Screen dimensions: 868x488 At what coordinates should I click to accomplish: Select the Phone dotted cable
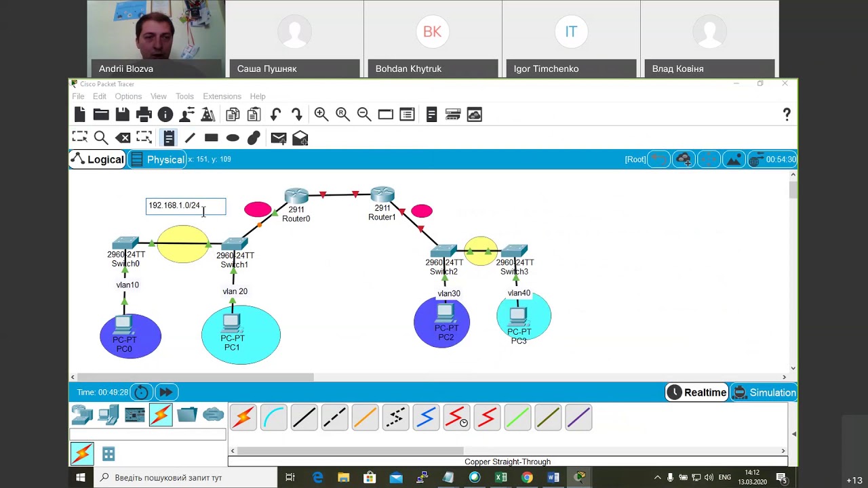pos(396,418)
